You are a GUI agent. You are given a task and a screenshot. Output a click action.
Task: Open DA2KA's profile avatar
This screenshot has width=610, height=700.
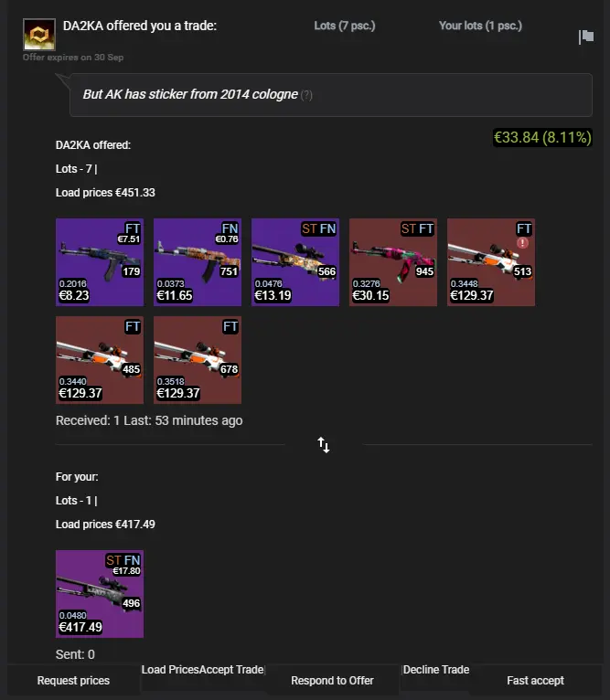coord(39,35)
